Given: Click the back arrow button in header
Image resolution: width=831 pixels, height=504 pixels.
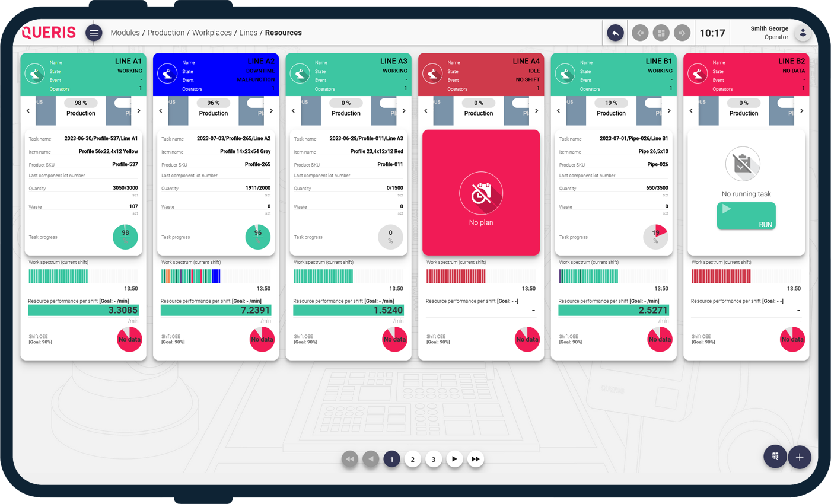Looking at the screenshot, I should pos(615,33).
